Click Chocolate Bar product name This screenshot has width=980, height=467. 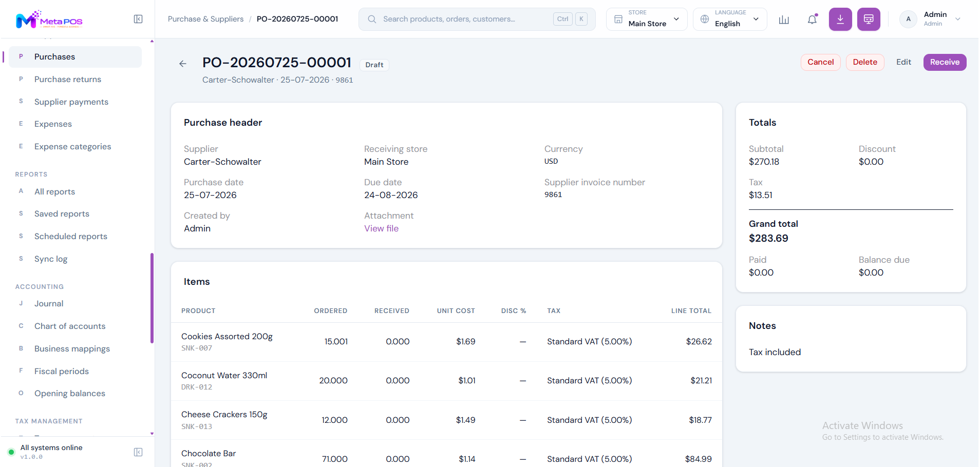click(209, 454)
